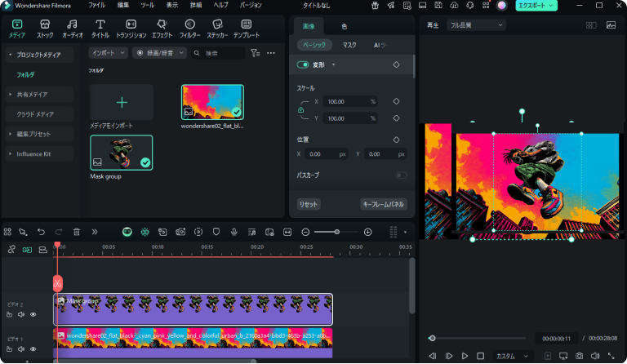Open the エフェクト (Effects) tab
Viewport: 627px width, 364px height.
coord(162,29)
